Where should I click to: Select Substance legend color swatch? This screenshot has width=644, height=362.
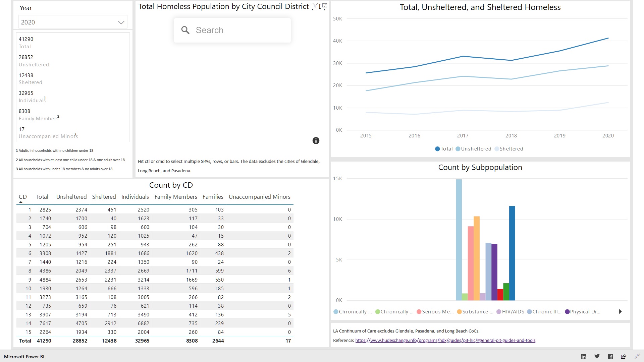coord(459,312)
